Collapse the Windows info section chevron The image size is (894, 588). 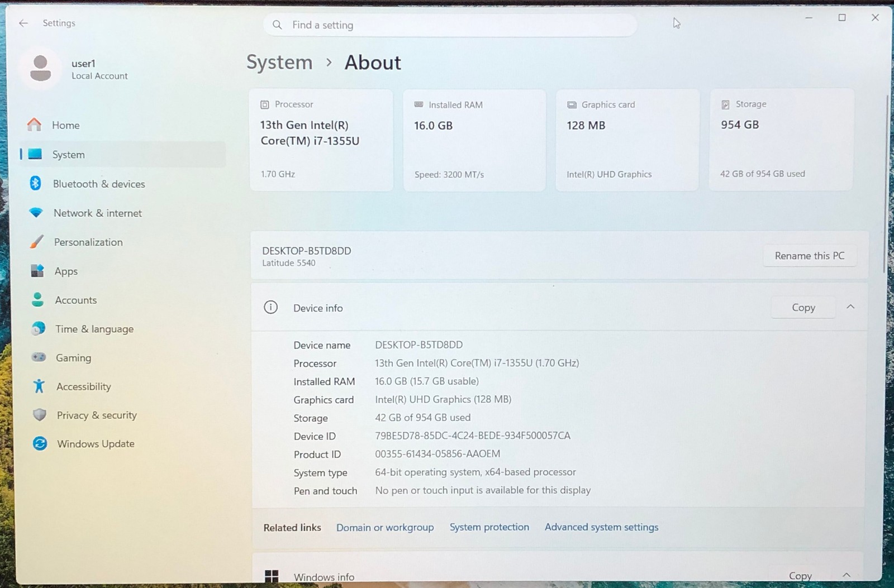pos(847,575)
